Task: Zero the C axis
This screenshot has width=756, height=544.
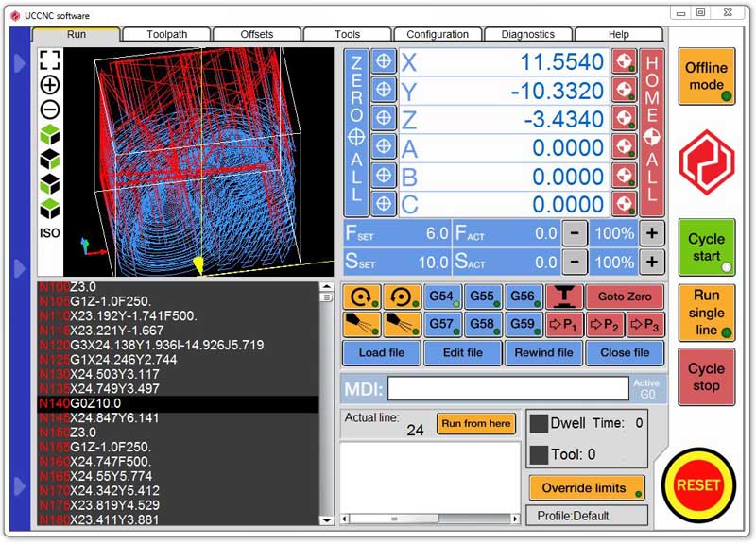Action: pyautogui.click(x=384, y=204)
